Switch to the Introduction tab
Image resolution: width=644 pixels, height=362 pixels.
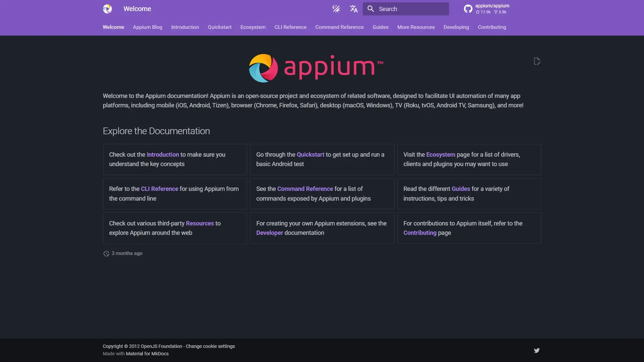(185, 27)
